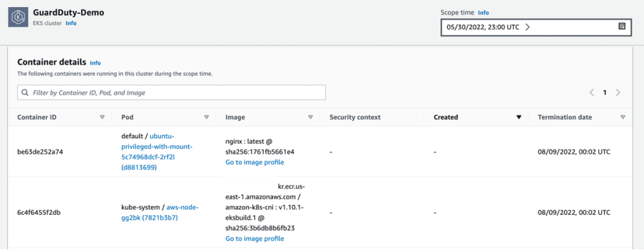Image resolution: width=644 pixels, height=250 pixels.
Task: Click nginx : latest image text
Action: (249, 141)
